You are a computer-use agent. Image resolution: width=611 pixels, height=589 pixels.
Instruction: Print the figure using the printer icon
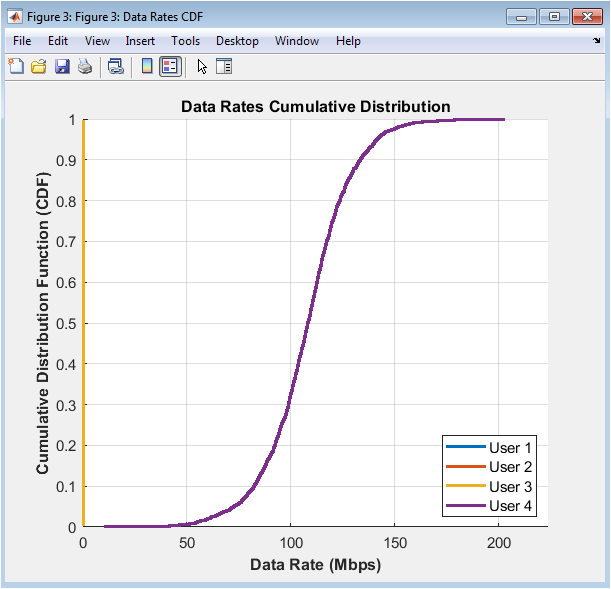click(x=85, y=67)
